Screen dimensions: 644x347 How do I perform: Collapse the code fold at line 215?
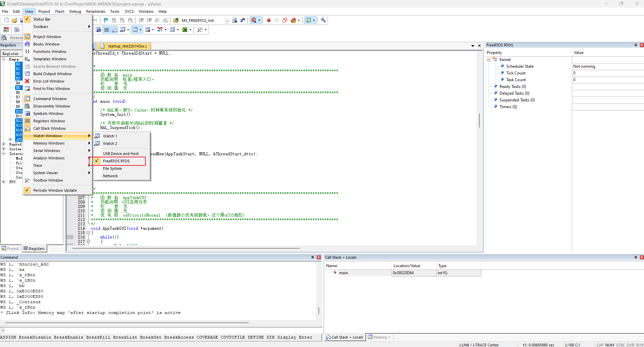(89, 233)
